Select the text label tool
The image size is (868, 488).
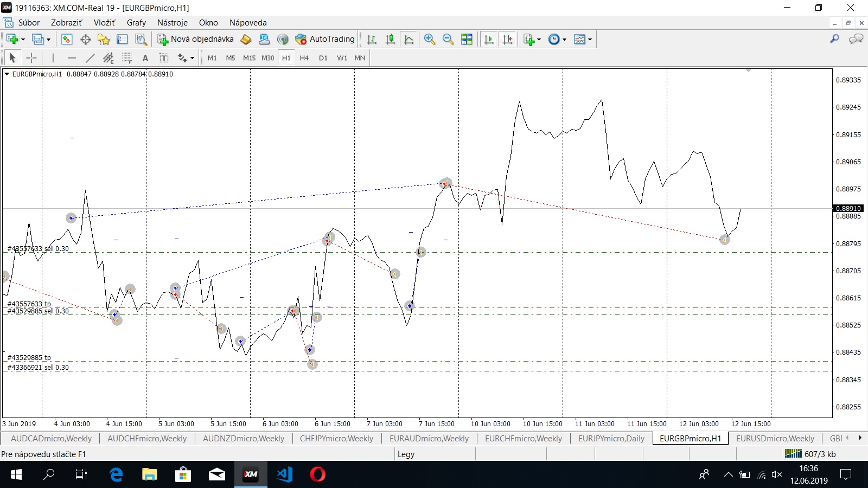pos(163,58)
